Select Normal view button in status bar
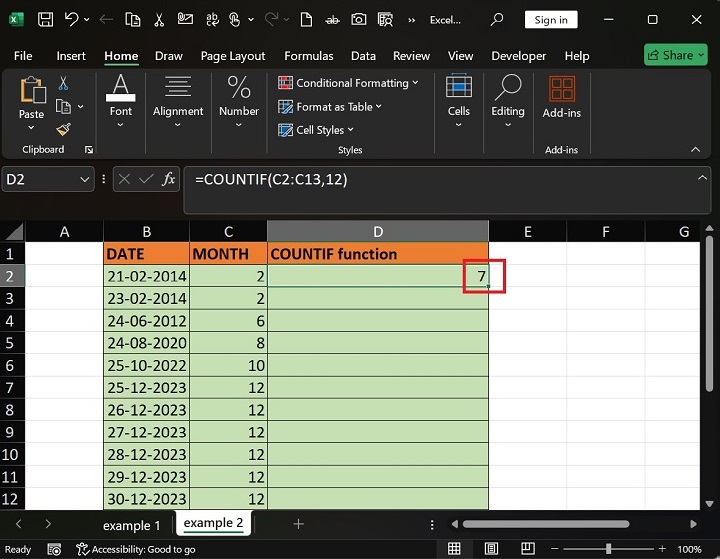Viewport: 720px width, 559px height. [454, 549]
